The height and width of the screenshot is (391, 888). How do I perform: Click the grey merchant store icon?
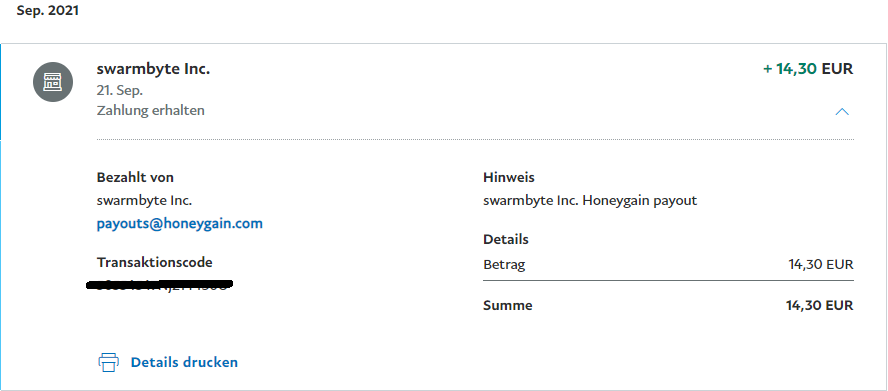point(53,82)
